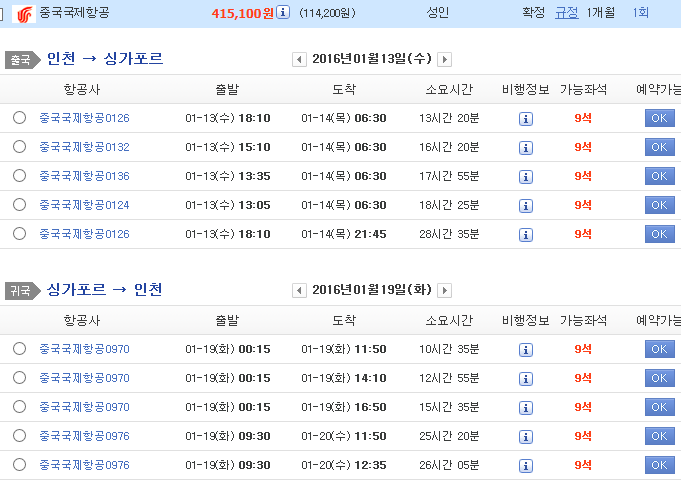The image size is (681, 489).
Task: Open flight info for 0976 arriving 12:35
Action: 526,466
